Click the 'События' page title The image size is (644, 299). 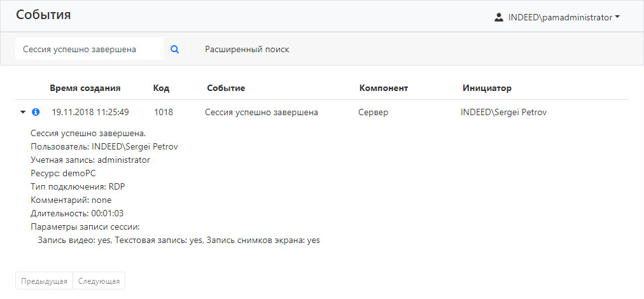pos(43,15)
